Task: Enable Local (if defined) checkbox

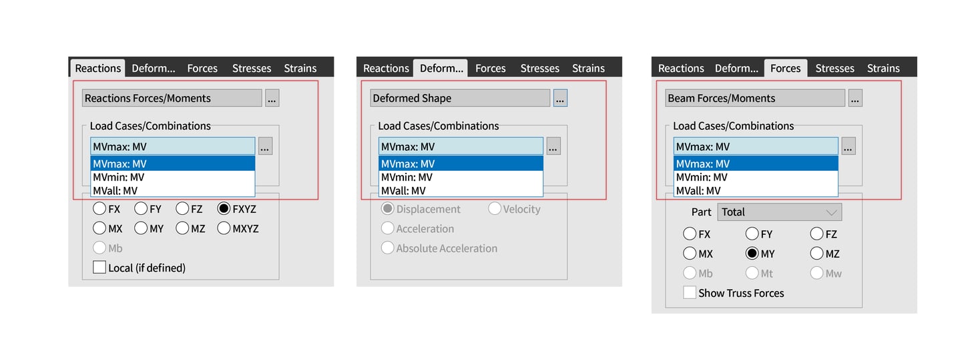Action: (x=99, y=268)
